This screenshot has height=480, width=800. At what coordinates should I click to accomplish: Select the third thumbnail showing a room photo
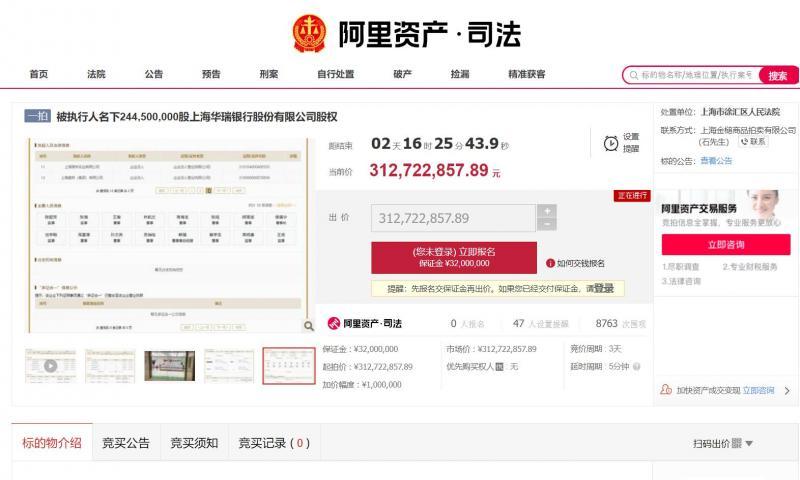click(169, 365)
